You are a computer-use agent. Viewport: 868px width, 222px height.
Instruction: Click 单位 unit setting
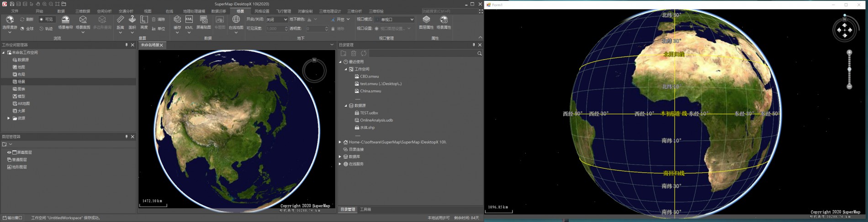pyautogui.click(x=159, y=28)
